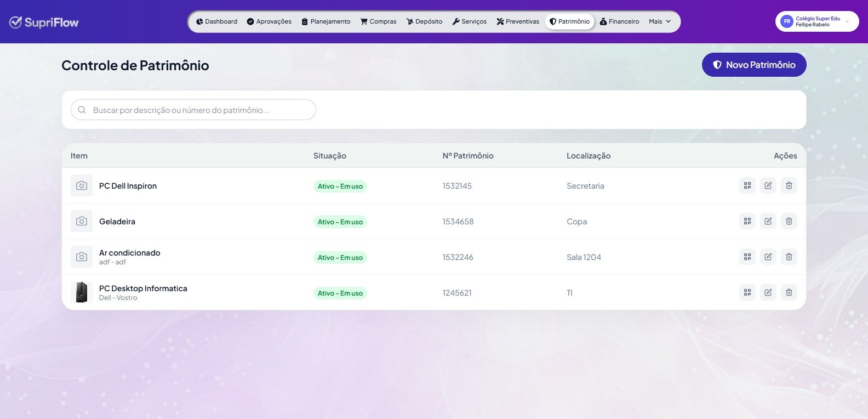Open QR code for PC Desktop Informatica
The height and width of the screenshot is (419, 868).
tap(747, 292)
